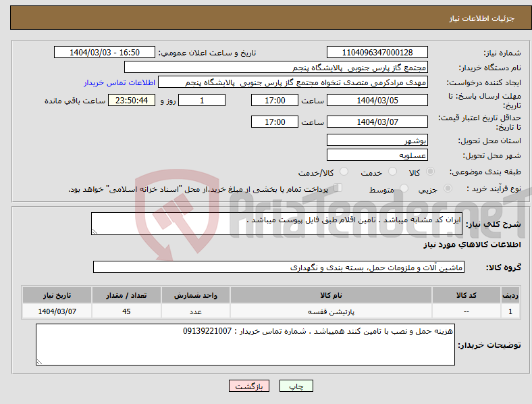Image resolution: width=532 pixels, height=404 pixels.
Task: Select the کالا/خدمت radio button
Action: pos(344,172)
